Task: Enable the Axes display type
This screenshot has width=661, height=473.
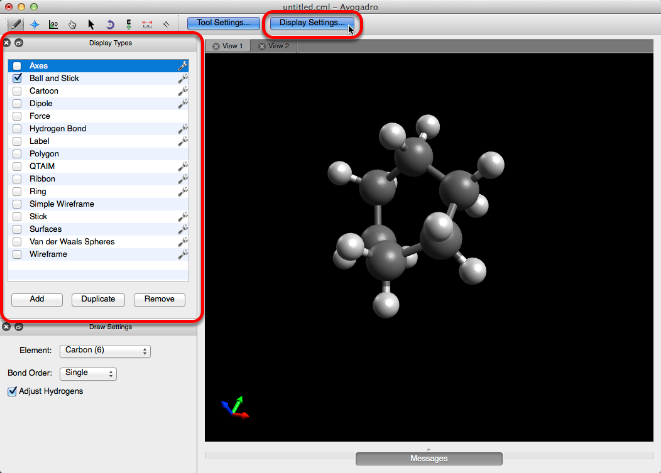Action: pos(17,66)
